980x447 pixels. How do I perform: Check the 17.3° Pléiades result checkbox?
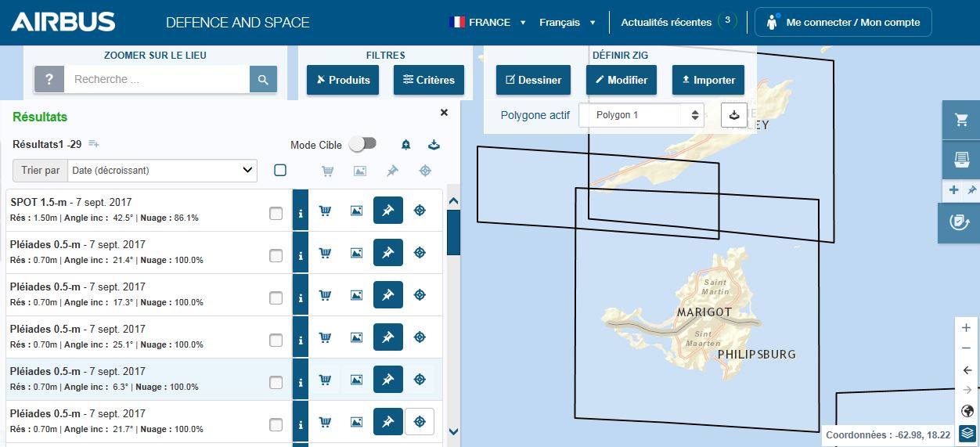click(x=276, y=298)
